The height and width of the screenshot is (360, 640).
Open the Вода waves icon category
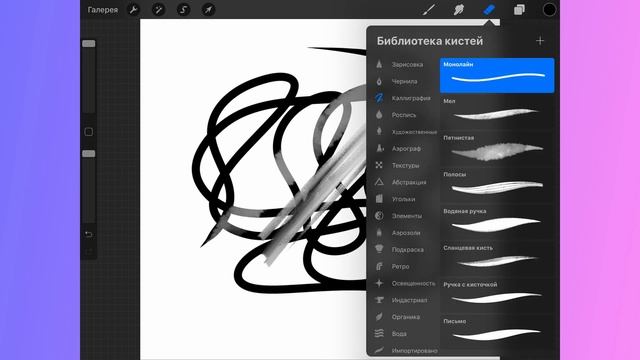coord(379,333)
